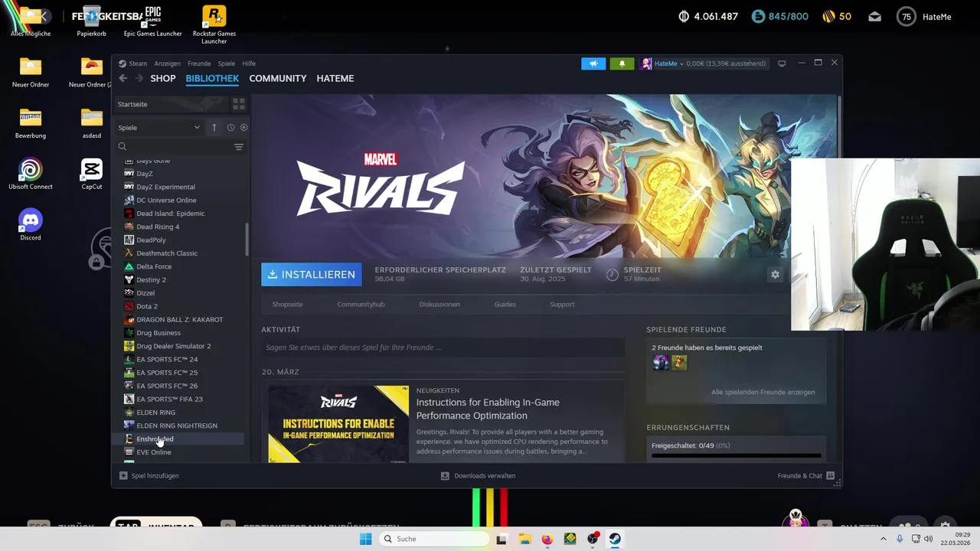Sort library by recent activity up-arrow icon
This screenshot has width=980, height=551.
[214, 128]
